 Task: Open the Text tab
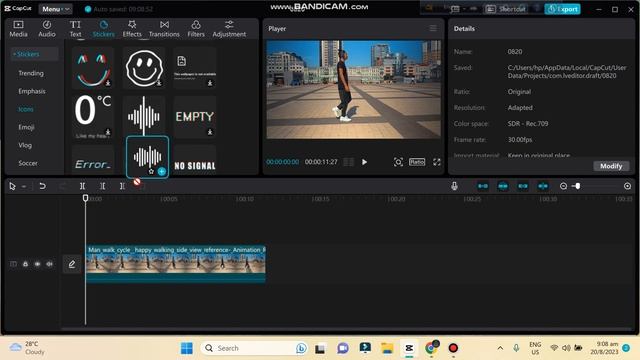coord(75,29)
